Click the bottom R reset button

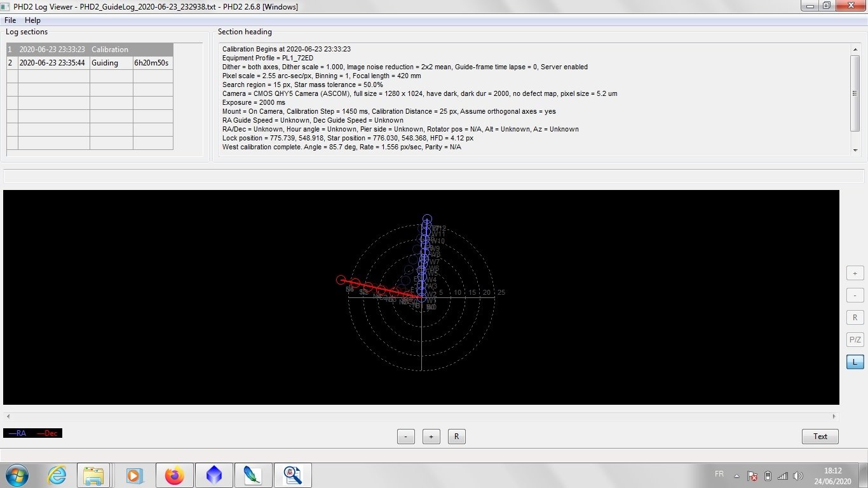pyautogui.click(x=457, y=437)
